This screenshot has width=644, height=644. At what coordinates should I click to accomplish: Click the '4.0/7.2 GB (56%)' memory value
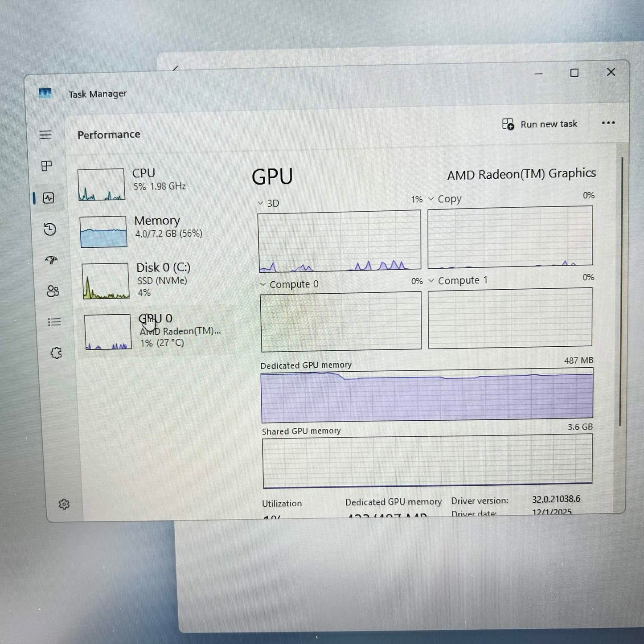(x=168, y=234)
